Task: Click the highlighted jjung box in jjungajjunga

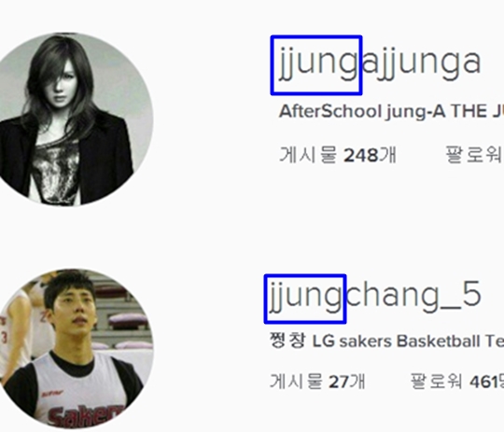Action: pyautogui.click(x=316, y=65)
